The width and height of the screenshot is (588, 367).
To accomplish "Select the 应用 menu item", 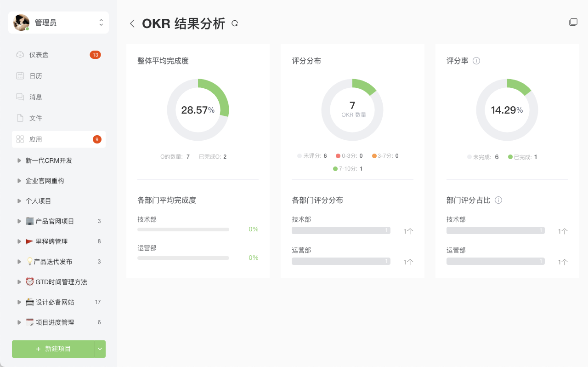I will point(59,139).
